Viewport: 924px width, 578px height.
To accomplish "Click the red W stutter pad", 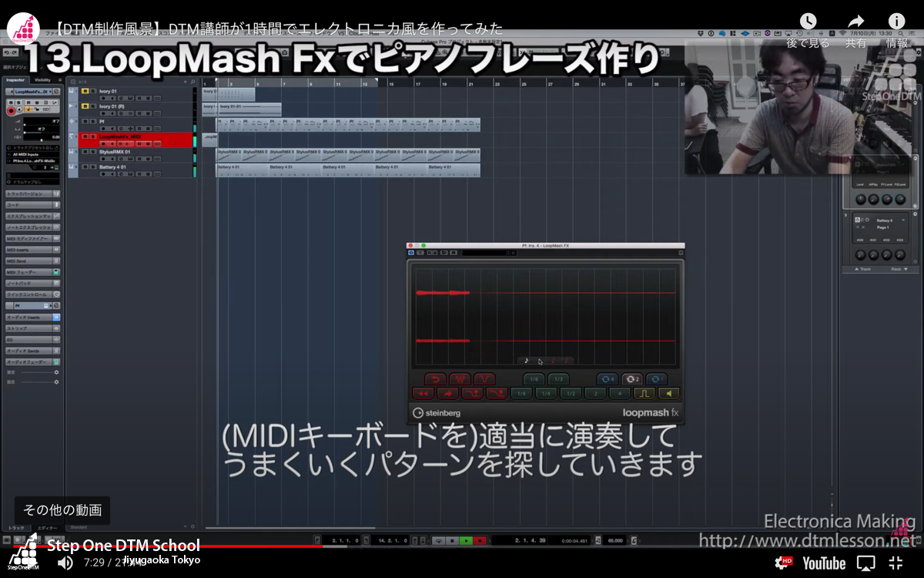I will (460, 379).
